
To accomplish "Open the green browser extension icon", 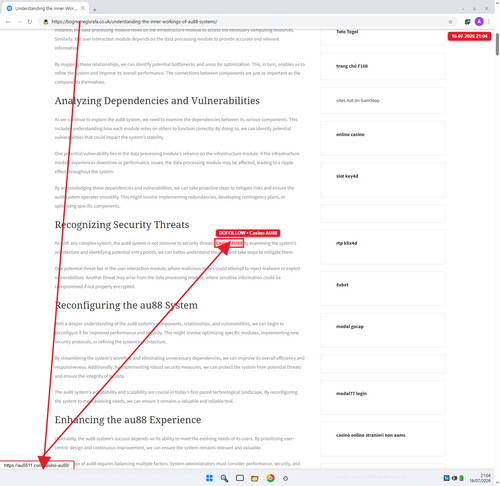I will 467,22.
